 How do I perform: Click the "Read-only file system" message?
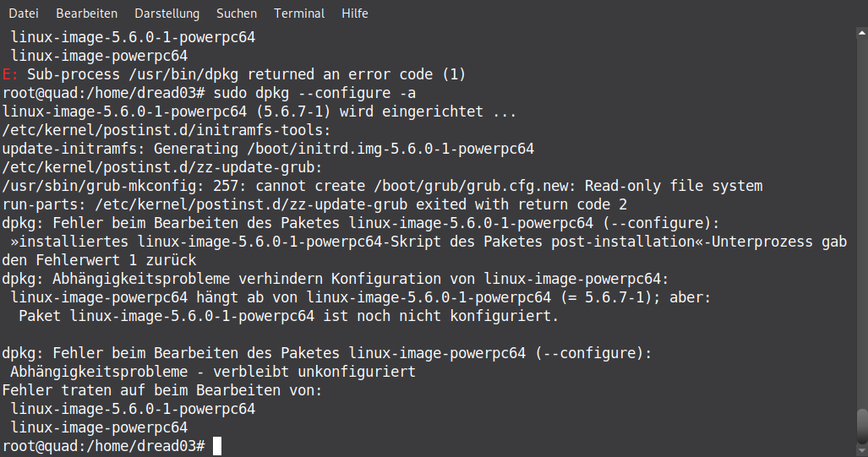[x=674, y=186]
